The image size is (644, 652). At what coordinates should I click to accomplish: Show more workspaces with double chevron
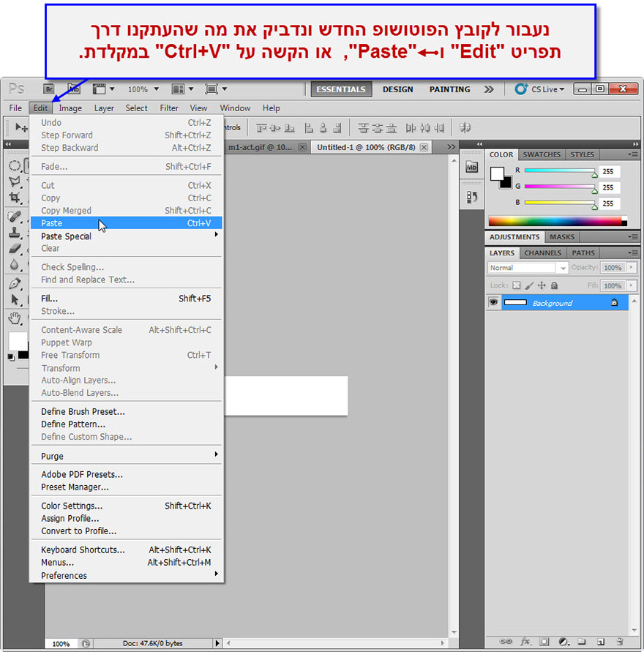click(489, 89)
